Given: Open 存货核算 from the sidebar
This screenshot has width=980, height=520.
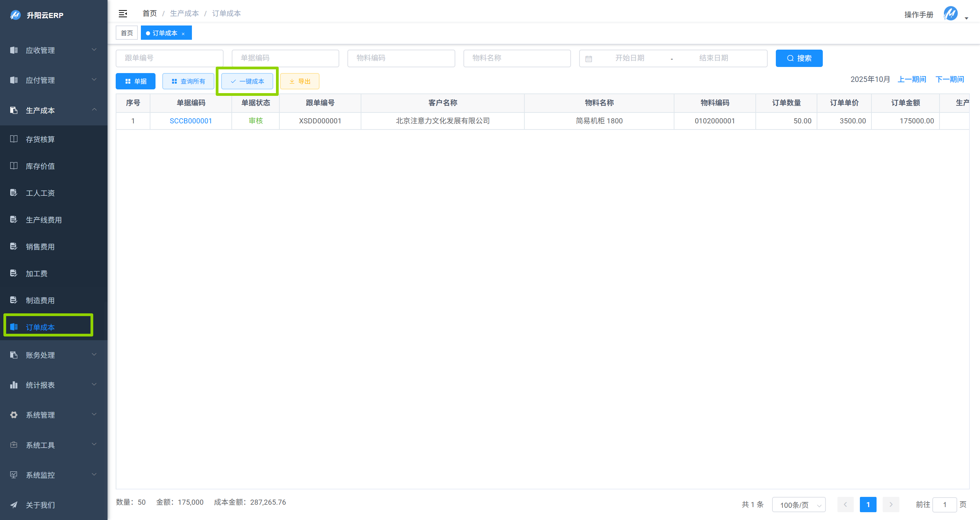Looking at the screenshot, I should (x=40, y=139).
